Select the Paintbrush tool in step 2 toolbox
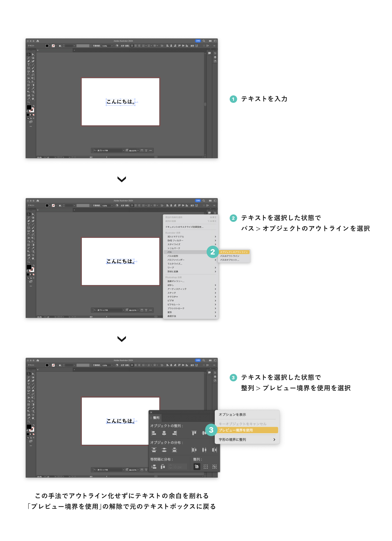 click(33, 228)
